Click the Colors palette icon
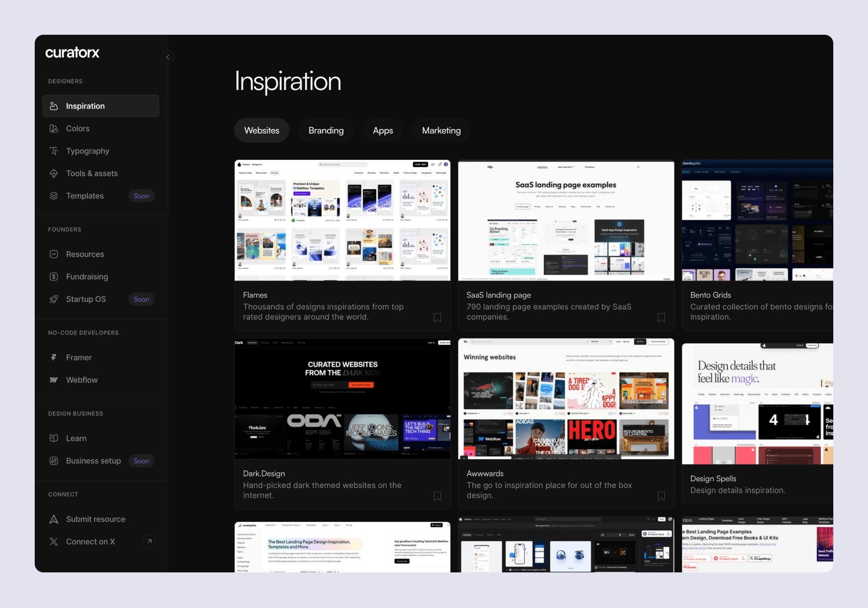868x608 pixels. [54, 129]
